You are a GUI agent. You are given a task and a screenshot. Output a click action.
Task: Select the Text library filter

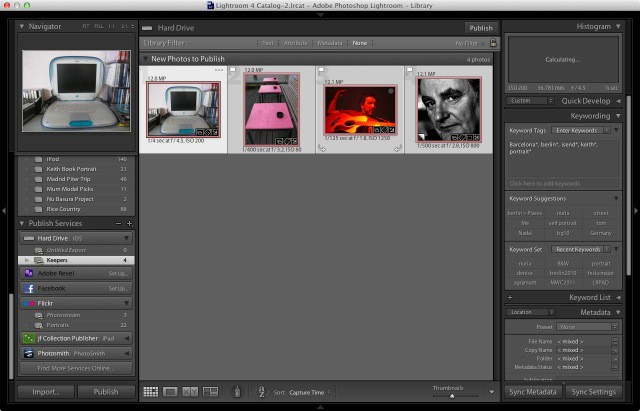coord(268,43)
